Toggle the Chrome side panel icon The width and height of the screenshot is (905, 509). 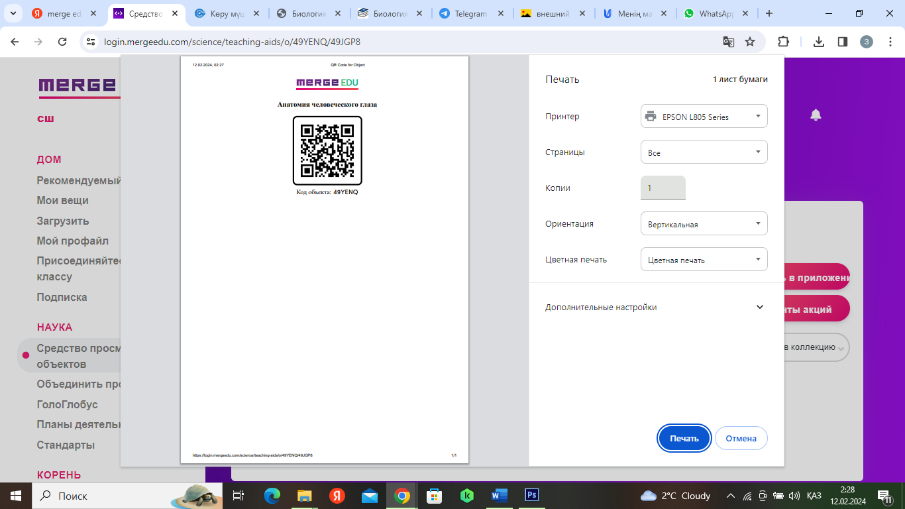843,42
